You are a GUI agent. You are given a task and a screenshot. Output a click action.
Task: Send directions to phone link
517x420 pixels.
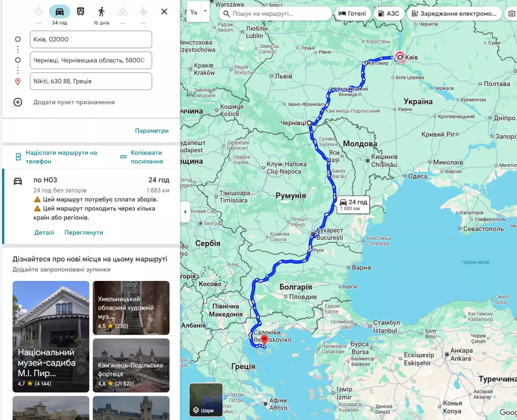[61, 157]
